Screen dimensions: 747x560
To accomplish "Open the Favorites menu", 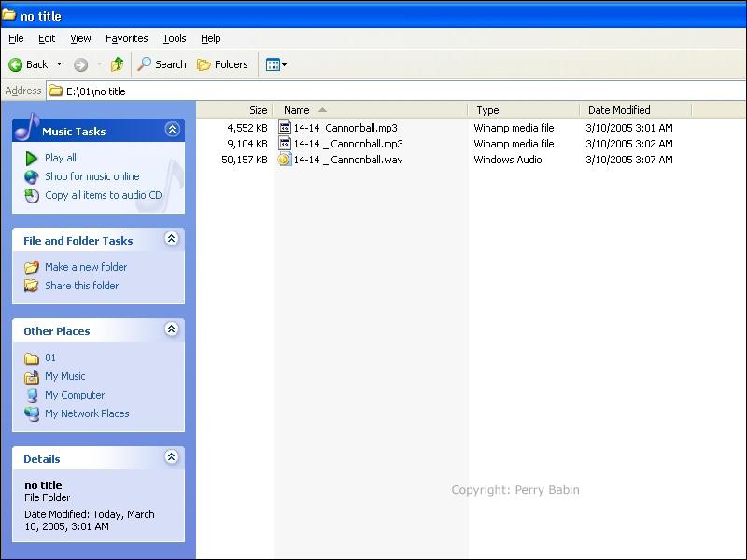I will 126,38.
